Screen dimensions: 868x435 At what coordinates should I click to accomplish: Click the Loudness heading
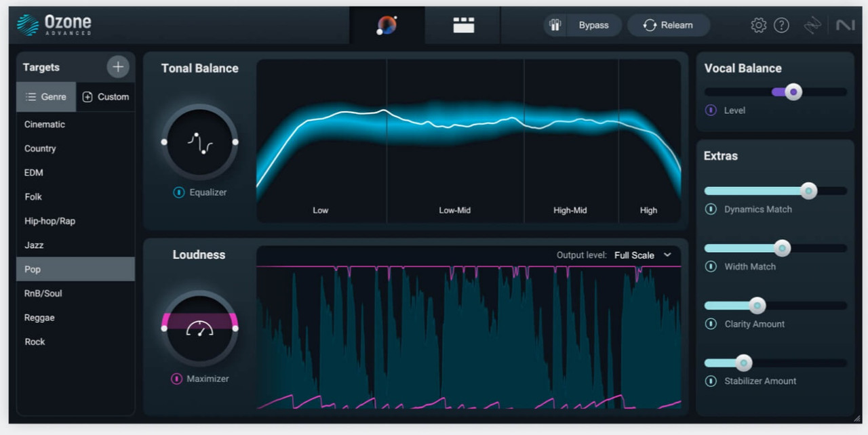coord(199,255)
